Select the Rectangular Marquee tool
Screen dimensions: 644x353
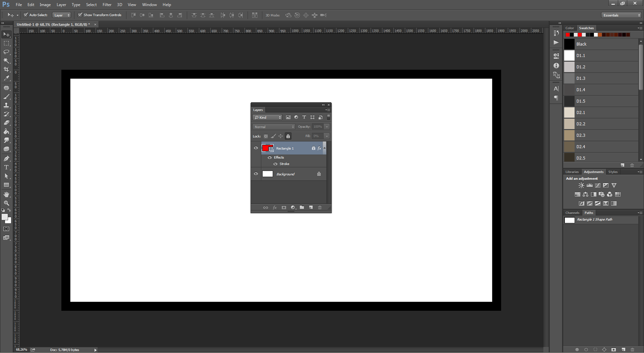(6, 43)
